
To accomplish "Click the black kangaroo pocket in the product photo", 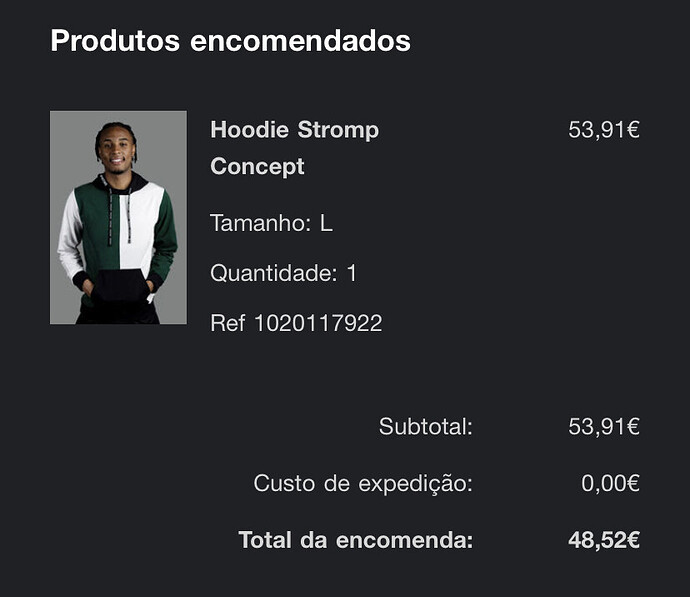I will pos(120,286).
